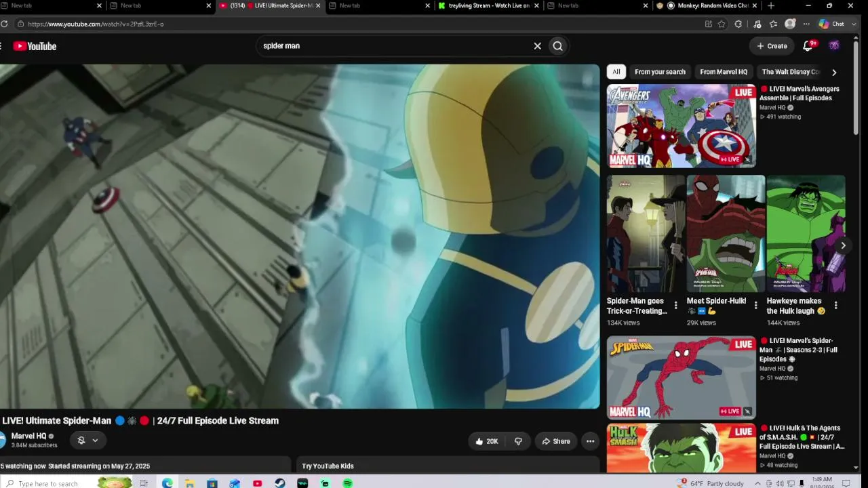Open Task View on the taskbar
Screen dimensions: 868x488
(x=144, y=483)
